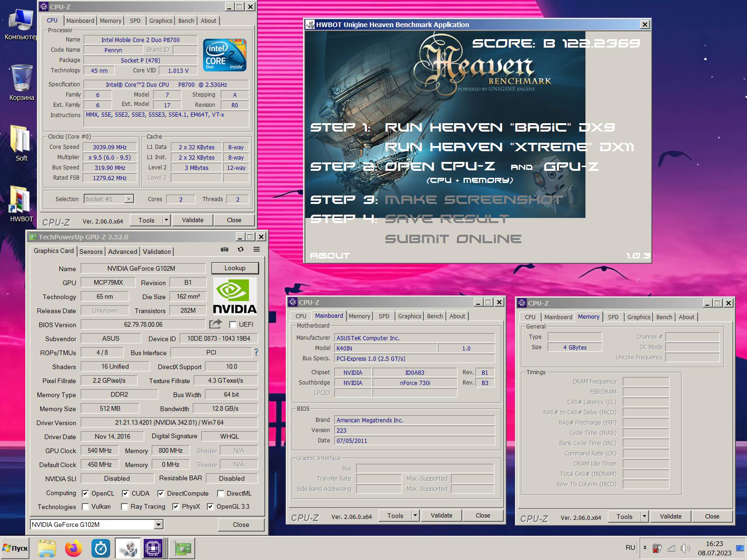Toggle the OpenCL checkbox

85,493
